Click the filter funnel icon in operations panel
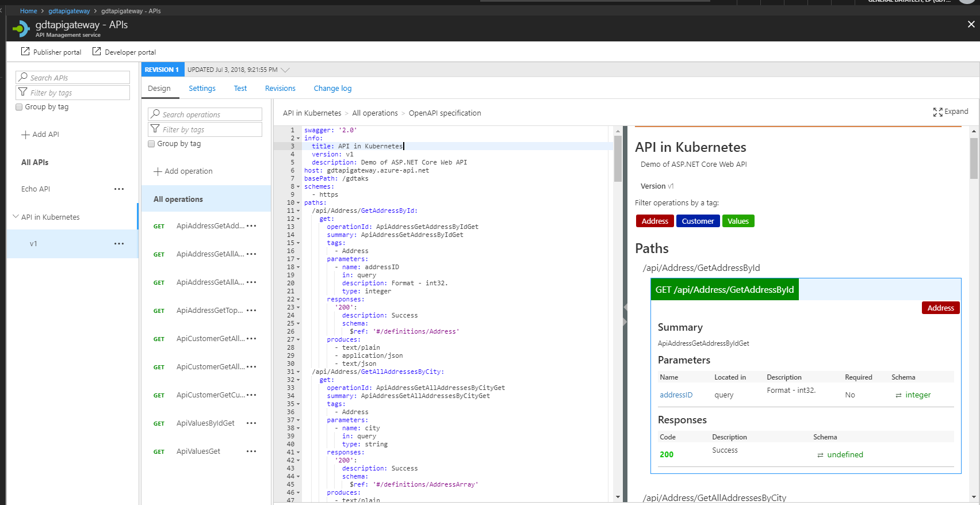The image size is (980, 505). 155,129
